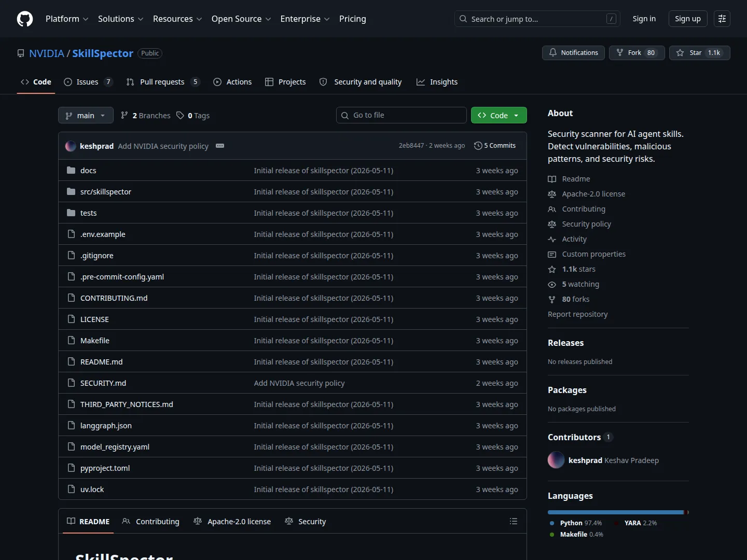Viewport: 747px width, 560px height.
Task: Click the uv.lock file icon
Action: [x=71, y=489]
